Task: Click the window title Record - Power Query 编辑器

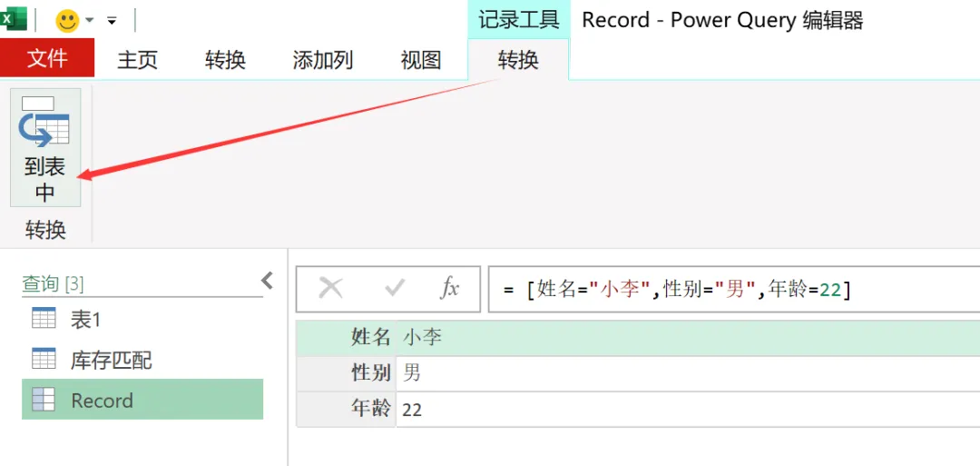Action: [722, 20]
